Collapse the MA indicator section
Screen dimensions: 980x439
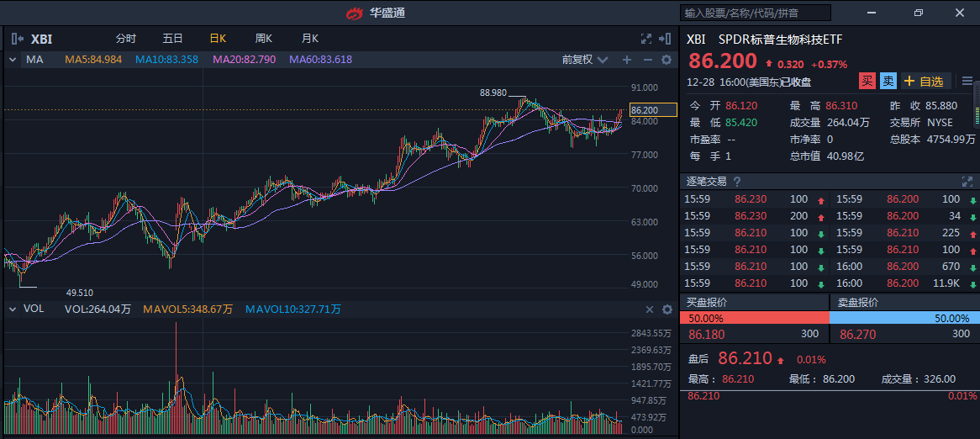pos(13,60)
